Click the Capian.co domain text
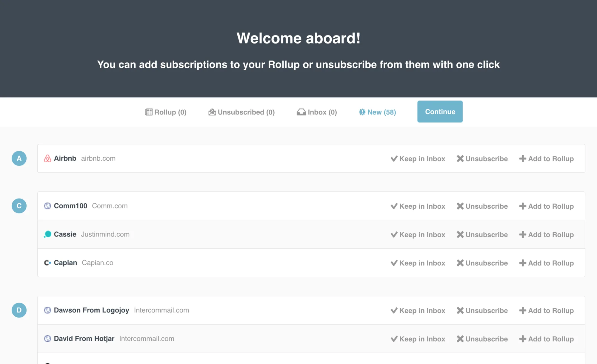 (98, 263)
